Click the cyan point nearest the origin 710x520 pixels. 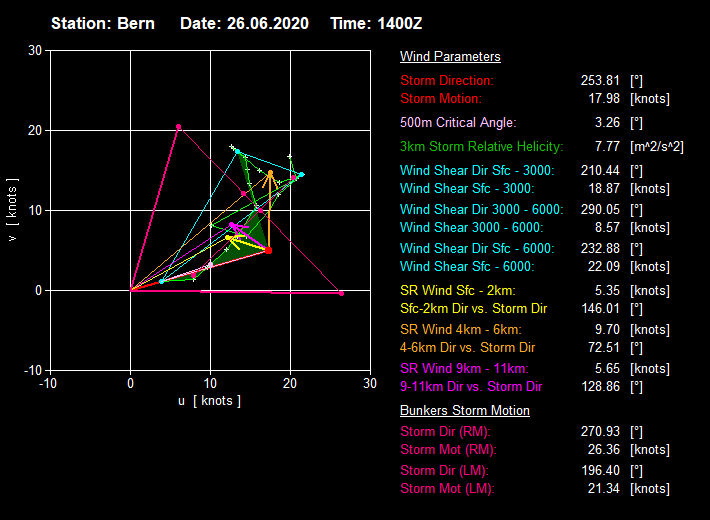pyautogui.click(x=162, y=281)
